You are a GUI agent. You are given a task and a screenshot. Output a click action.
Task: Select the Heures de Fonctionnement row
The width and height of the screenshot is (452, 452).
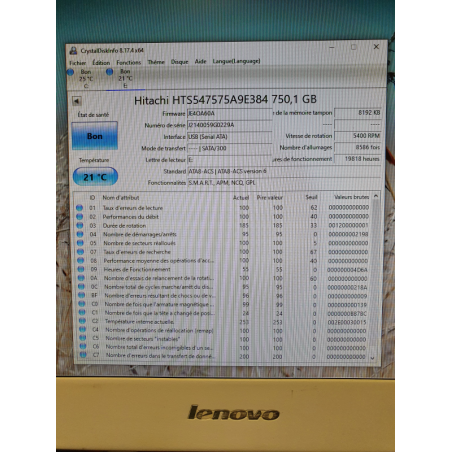223,269
